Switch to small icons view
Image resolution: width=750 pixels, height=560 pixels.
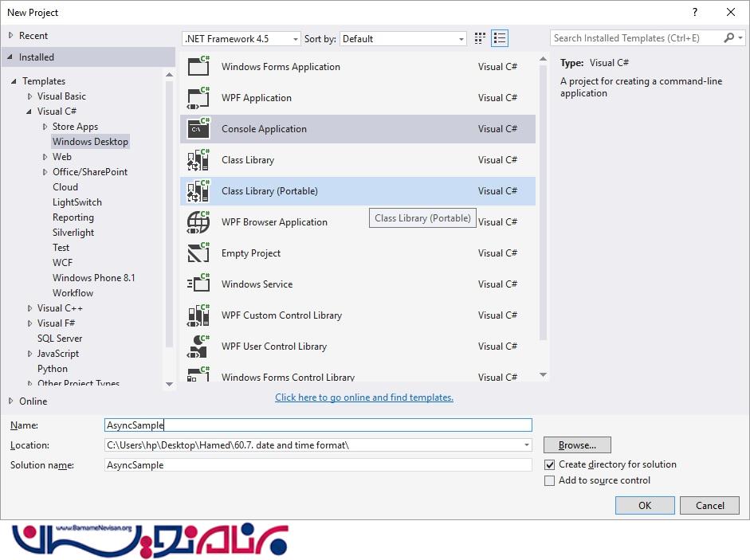pos(480,38)
